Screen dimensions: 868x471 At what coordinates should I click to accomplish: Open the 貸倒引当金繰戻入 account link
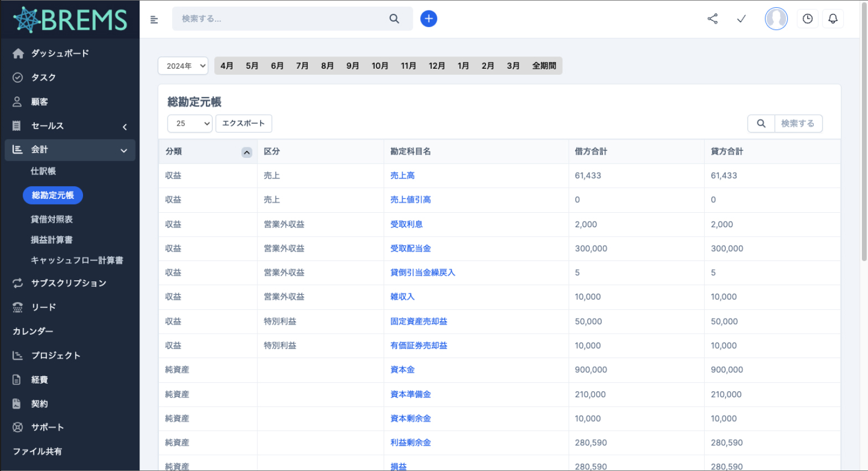point(423,273)
